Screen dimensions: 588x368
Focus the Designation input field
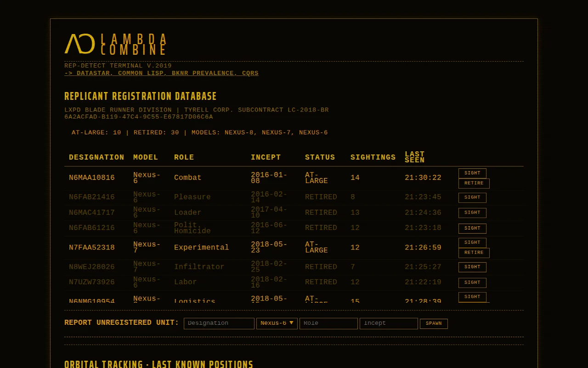coord(219,323)
